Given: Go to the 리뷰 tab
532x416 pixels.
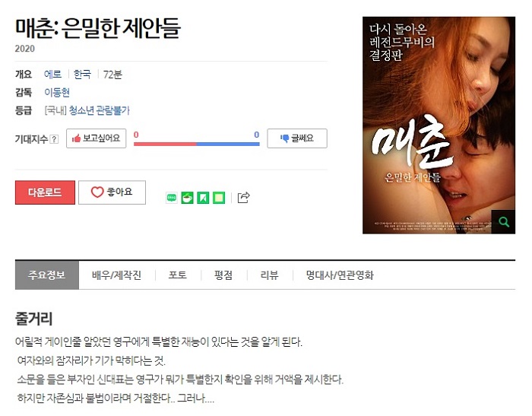Looking at the screenshot, I should [x=269, y=275].
